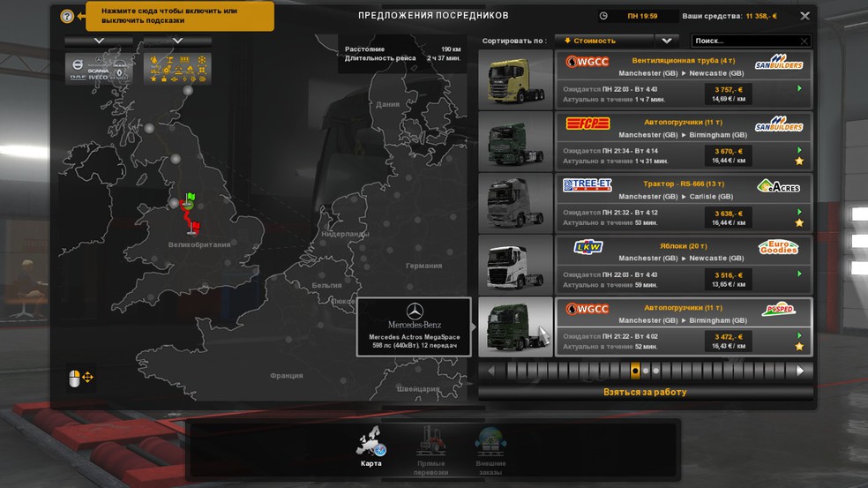Toggle the star on the Posped Автопогрузчики offer
The height and width of the screenshot is (488, 868).
coord(799,347)
